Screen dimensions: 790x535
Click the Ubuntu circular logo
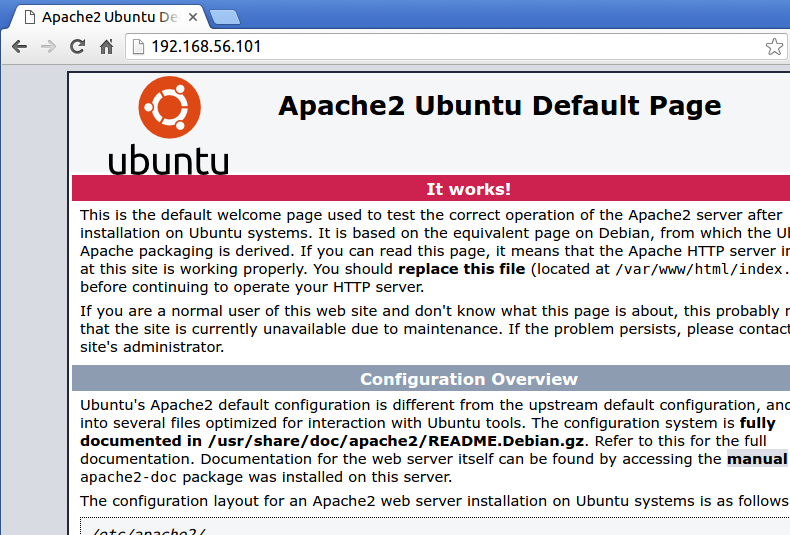(170, 107)
